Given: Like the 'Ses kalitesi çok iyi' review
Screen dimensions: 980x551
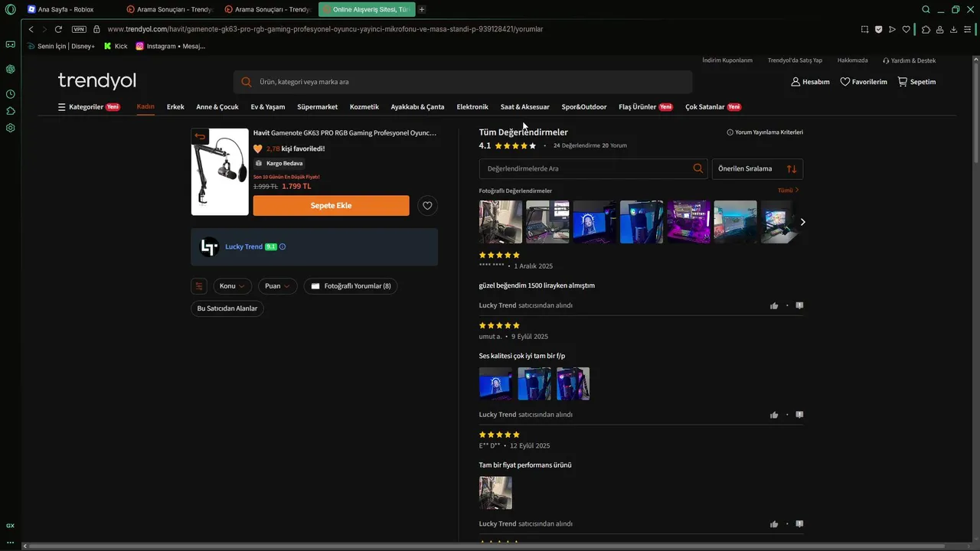Looking at the screenshot, I should pyautogui.click(x=774, y=415).
